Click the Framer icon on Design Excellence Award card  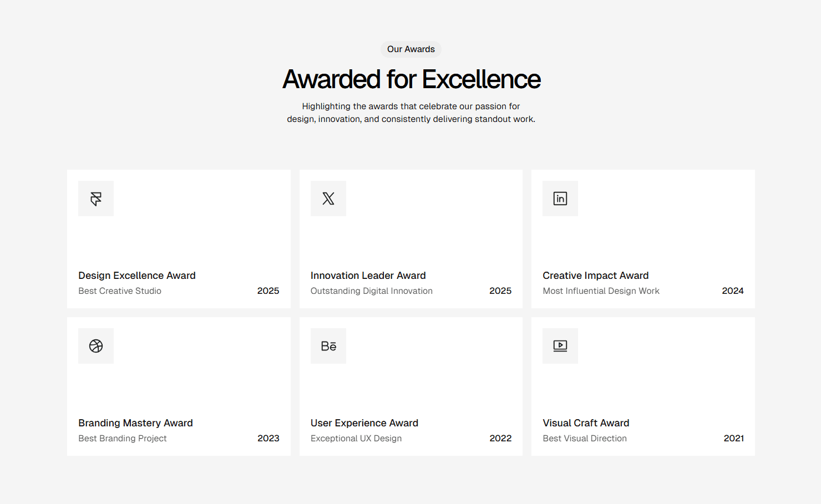[95, 198]
